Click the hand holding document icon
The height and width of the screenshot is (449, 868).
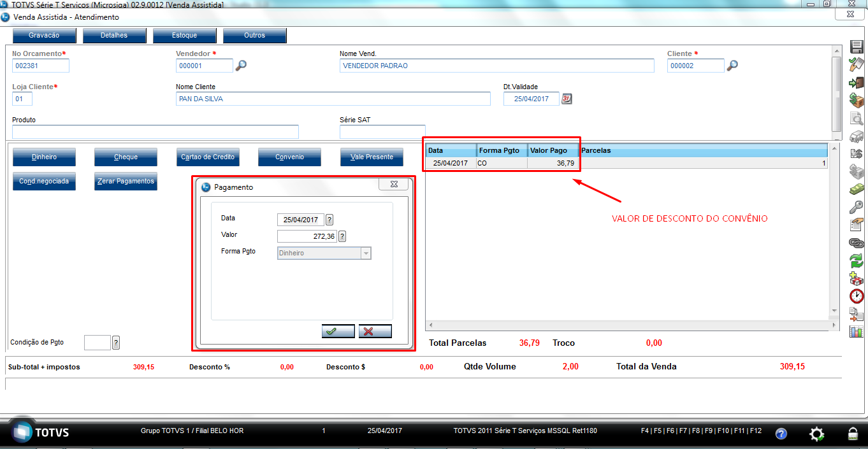tap(857, 225)
